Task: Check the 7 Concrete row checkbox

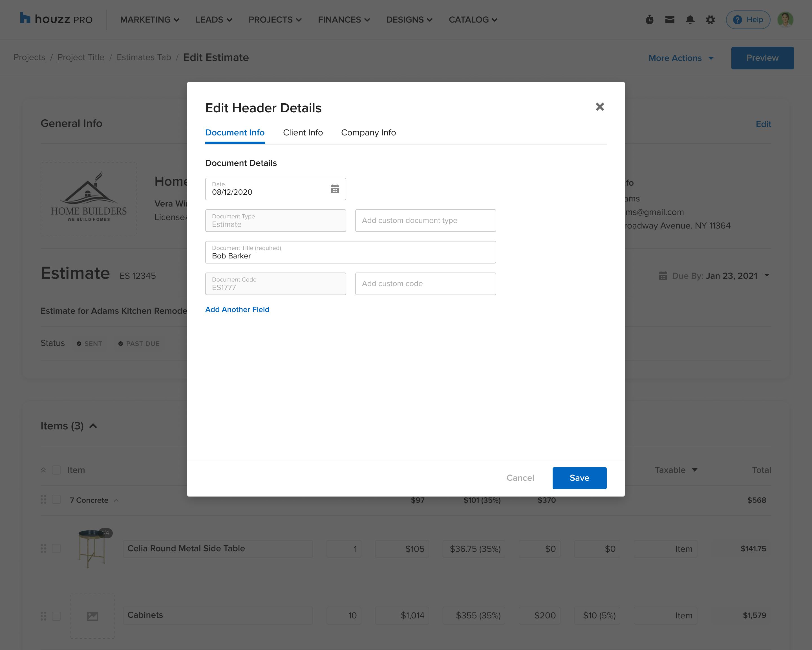Action: coord(56,500)
